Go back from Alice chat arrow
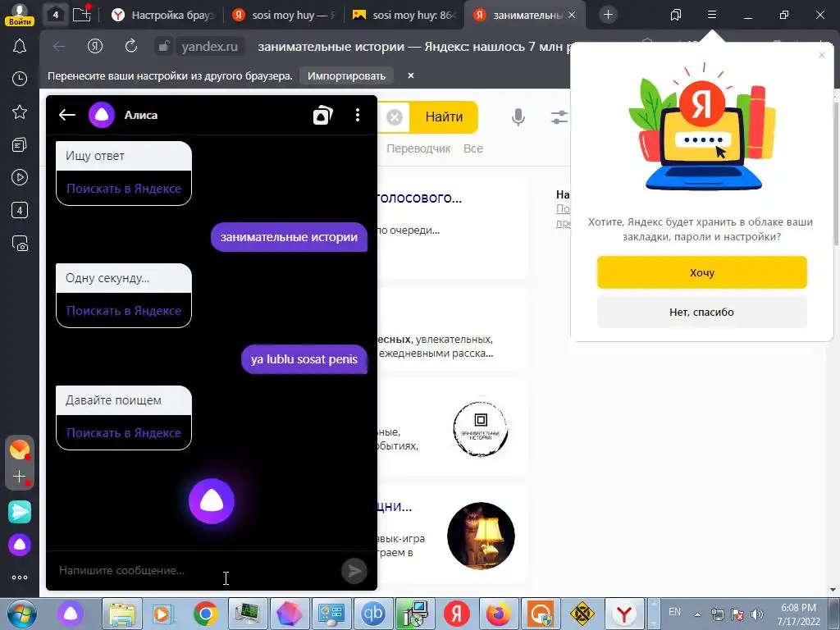Viewport: 840px width, 630px height. point(67,115)
